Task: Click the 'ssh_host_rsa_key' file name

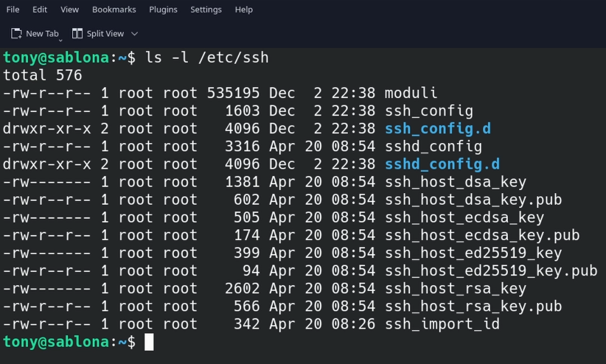Action: pyautogui.click(x=456, y=289)
